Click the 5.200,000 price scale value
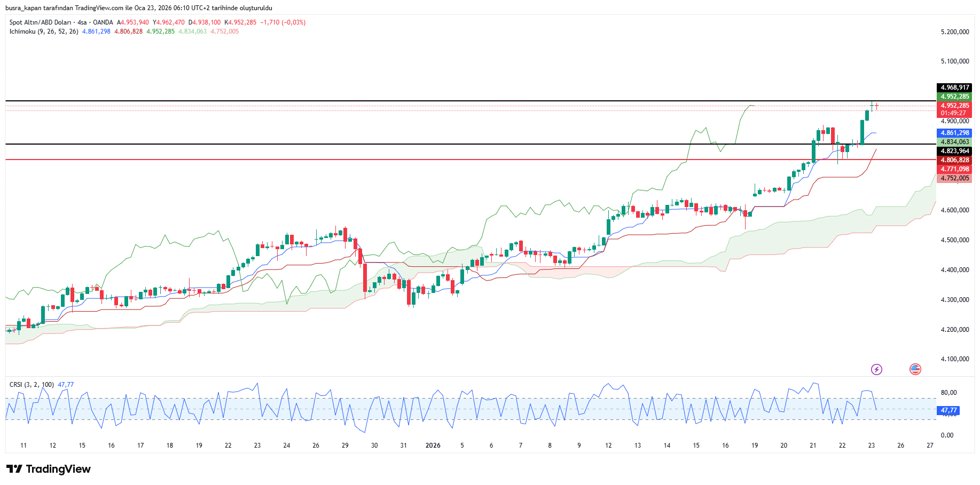980x485 pixels. point(954,32)
